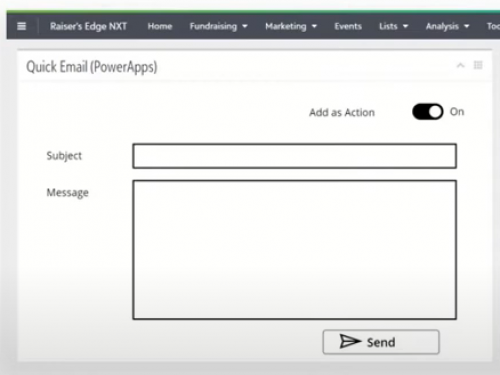Image resolution: width=500 pixels, height=375 pixels.
Task: Click the On status text
Action: (457, 112)
